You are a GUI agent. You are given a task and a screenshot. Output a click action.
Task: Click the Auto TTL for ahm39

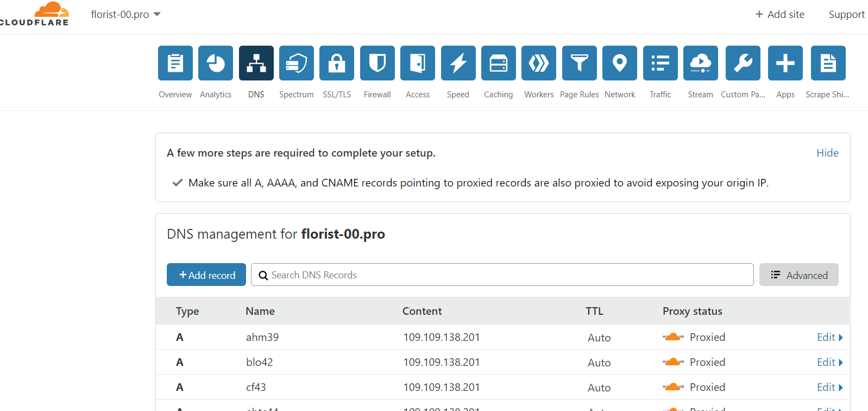(599, 338)
